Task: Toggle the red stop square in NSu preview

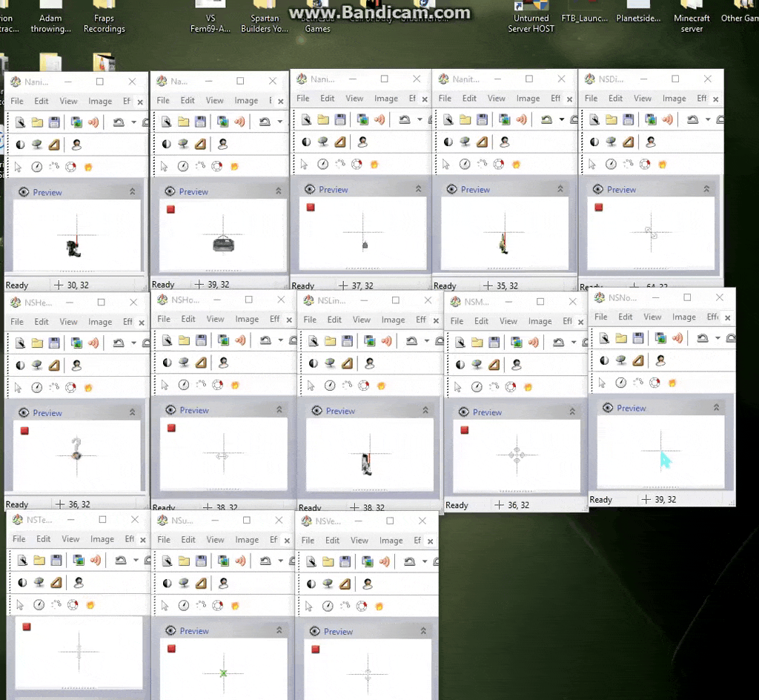Action: [x=171, y=649]
